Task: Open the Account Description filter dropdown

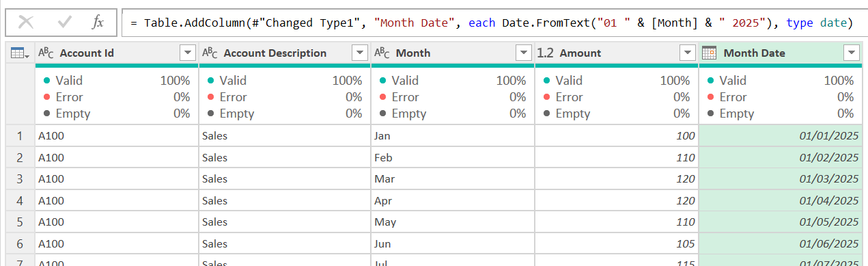Action: [x=360, y=53]
